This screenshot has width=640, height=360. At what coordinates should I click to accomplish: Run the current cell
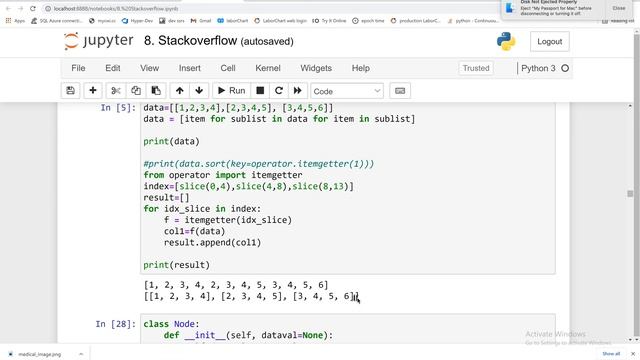point(231,91)
